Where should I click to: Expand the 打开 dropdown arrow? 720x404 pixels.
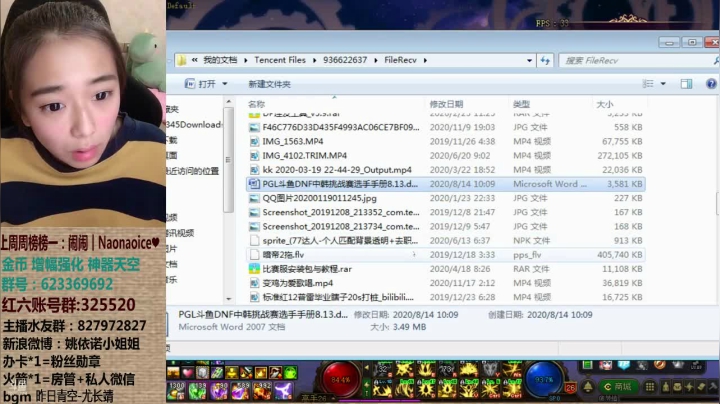pos(225,84)
